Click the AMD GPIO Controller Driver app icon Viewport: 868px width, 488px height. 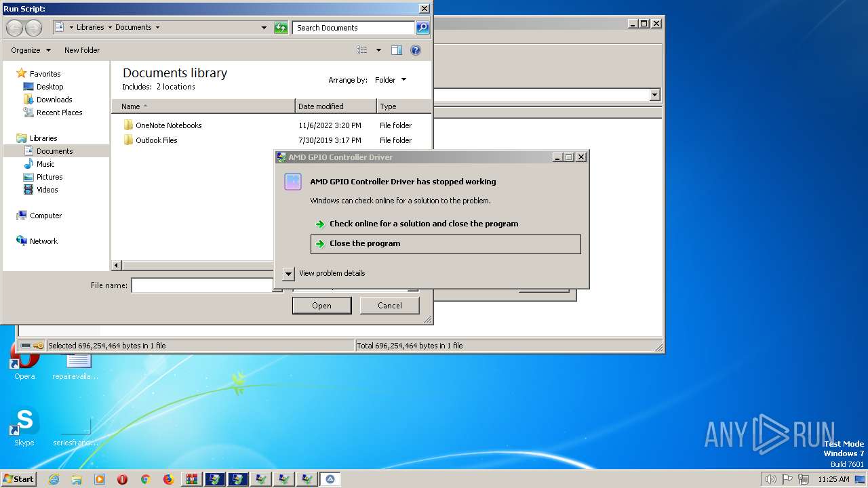(293, 182)
